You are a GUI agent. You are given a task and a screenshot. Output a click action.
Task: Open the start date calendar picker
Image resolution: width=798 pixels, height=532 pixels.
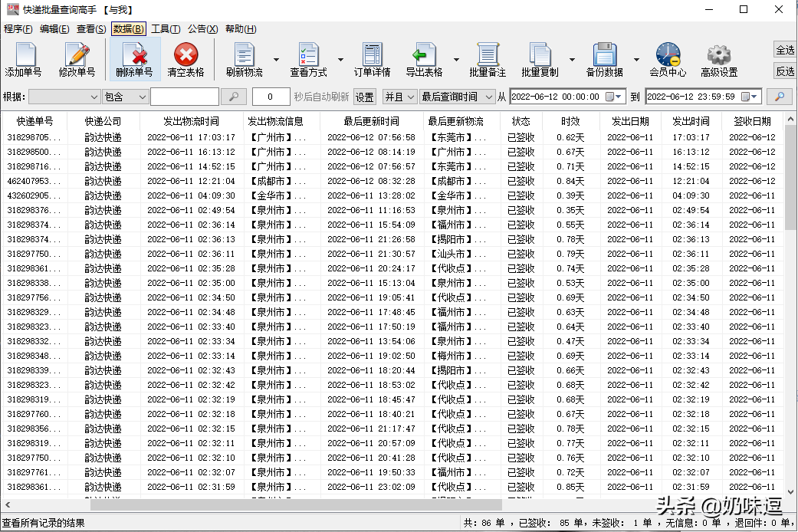point(613,97)
